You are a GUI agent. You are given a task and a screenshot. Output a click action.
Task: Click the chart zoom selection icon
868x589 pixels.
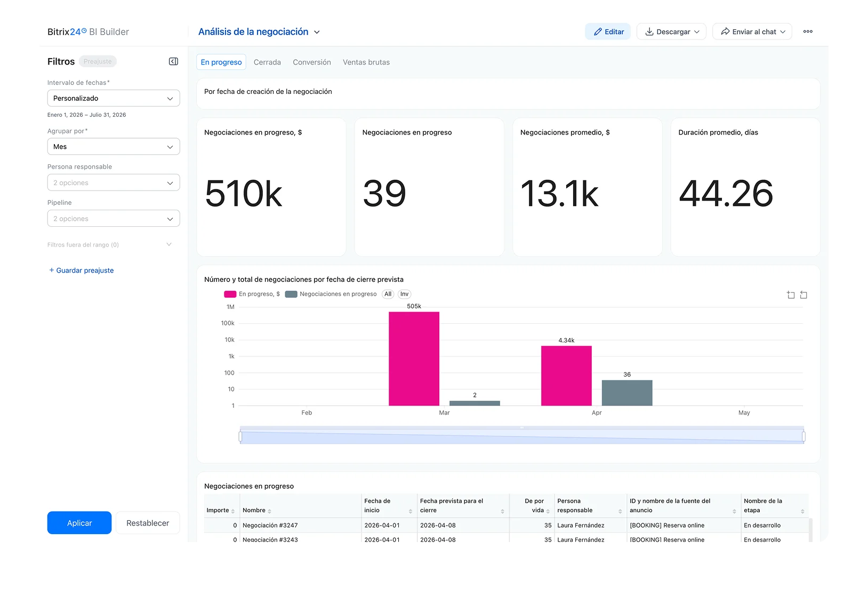click(791, 295)
